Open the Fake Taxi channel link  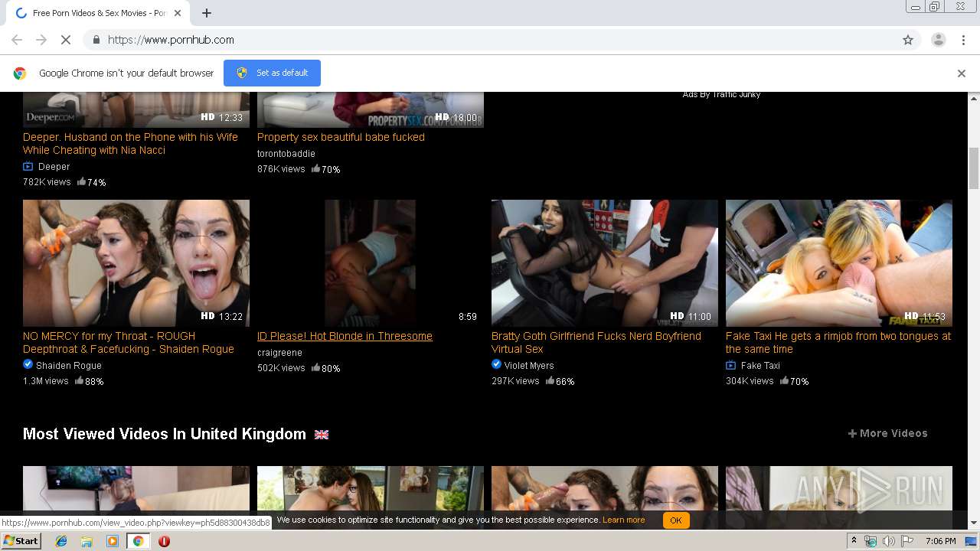[x=760, y=366]
